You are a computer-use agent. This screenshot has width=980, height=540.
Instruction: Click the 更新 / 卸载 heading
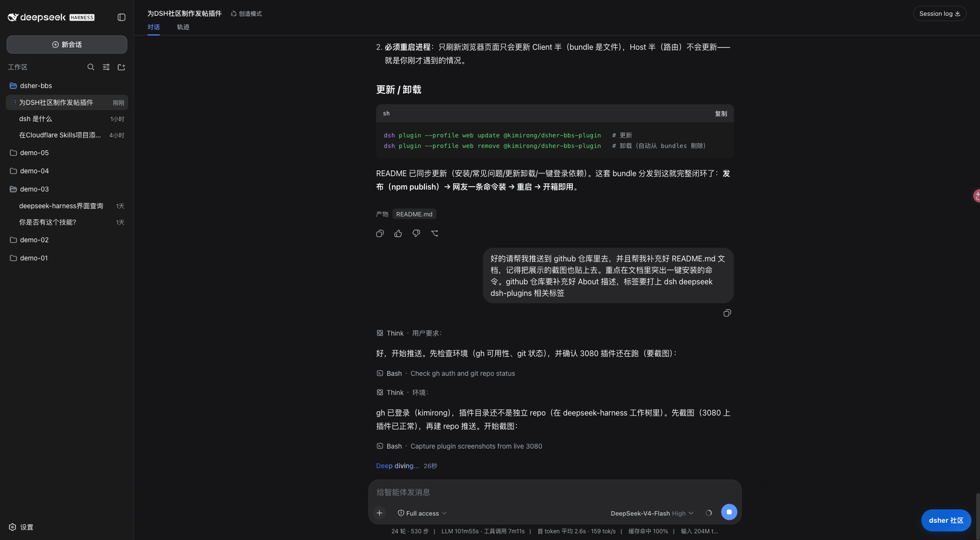click(399, 90)
